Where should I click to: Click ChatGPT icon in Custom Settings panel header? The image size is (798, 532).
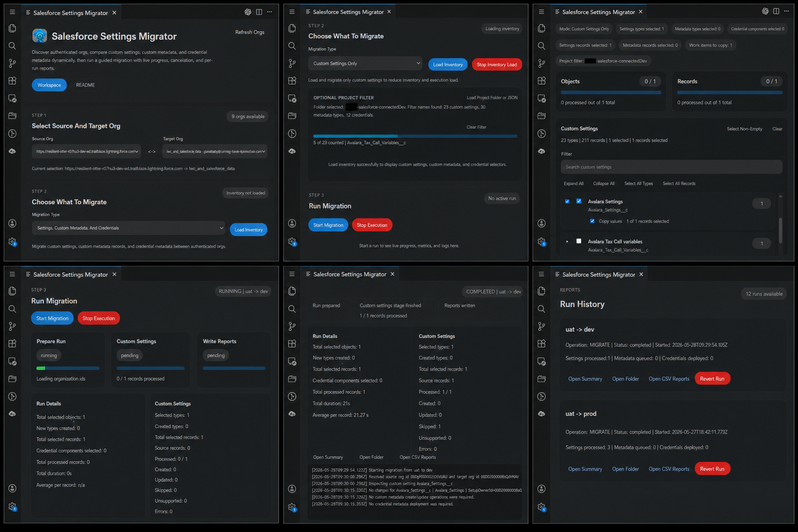click(765, 11)
